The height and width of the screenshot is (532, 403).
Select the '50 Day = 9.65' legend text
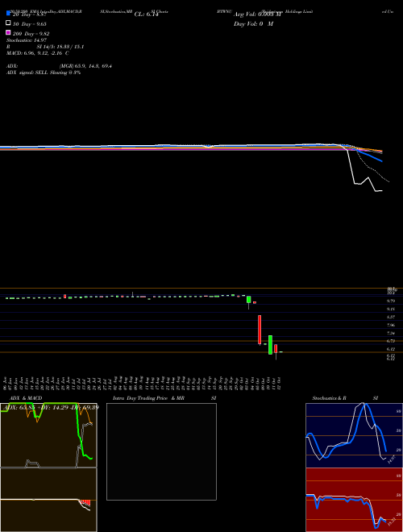click(x=30, y=24)
